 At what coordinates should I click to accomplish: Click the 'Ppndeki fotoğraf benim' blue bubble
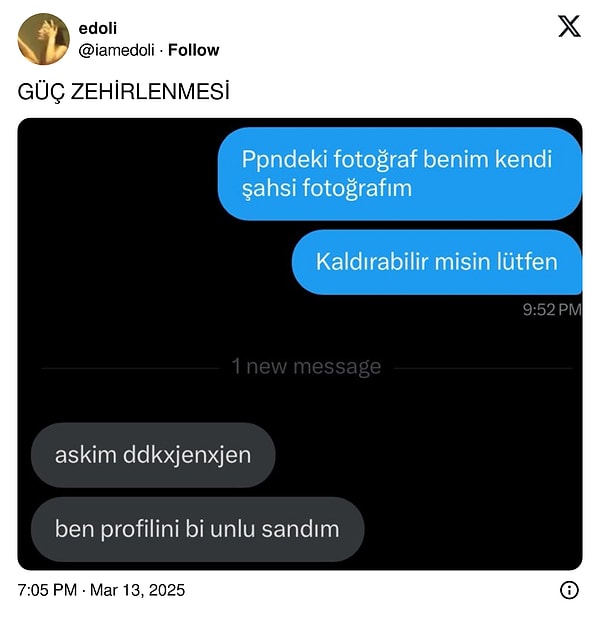399,174
